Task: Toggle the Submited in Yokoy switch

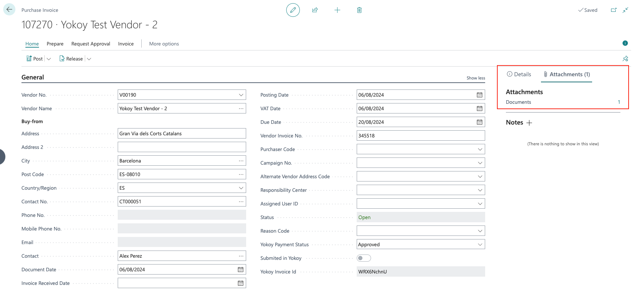Action: coord(364,258)
